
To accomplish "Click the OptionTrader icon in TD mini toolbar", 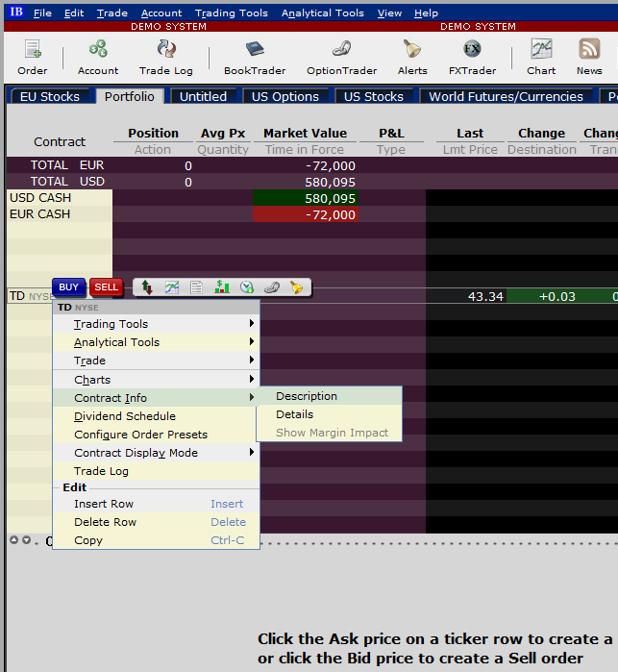I will 272,287.
